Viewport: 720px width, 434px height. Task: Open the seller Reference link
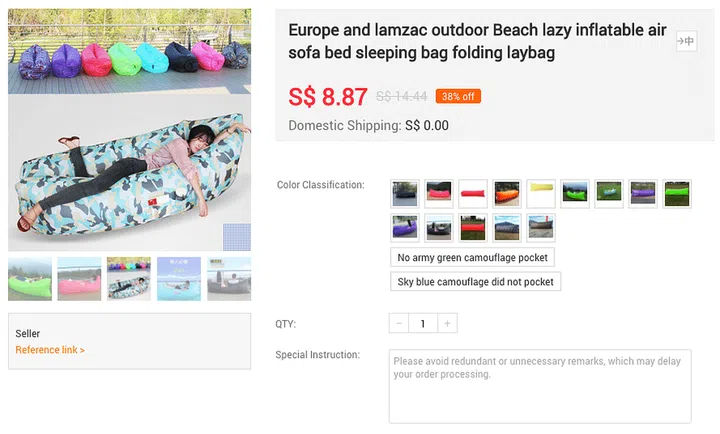point(50,350)
